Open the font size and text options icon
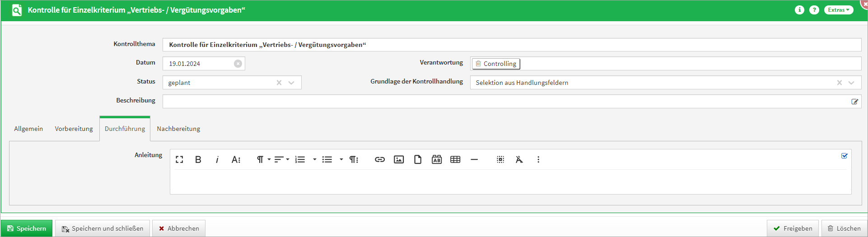Viewport: 868px width, 237px height. [236, 159]
